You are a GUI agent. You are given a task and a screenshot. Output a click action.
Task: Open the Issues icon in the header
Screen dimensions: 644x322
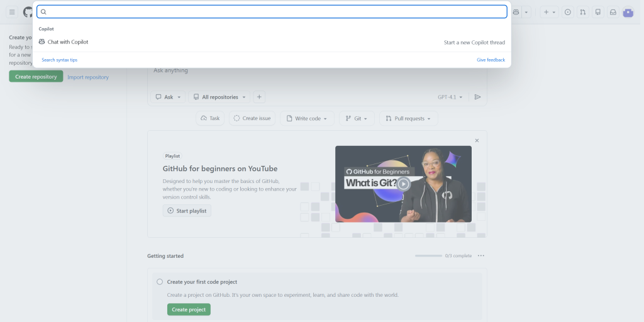[568, 12]
